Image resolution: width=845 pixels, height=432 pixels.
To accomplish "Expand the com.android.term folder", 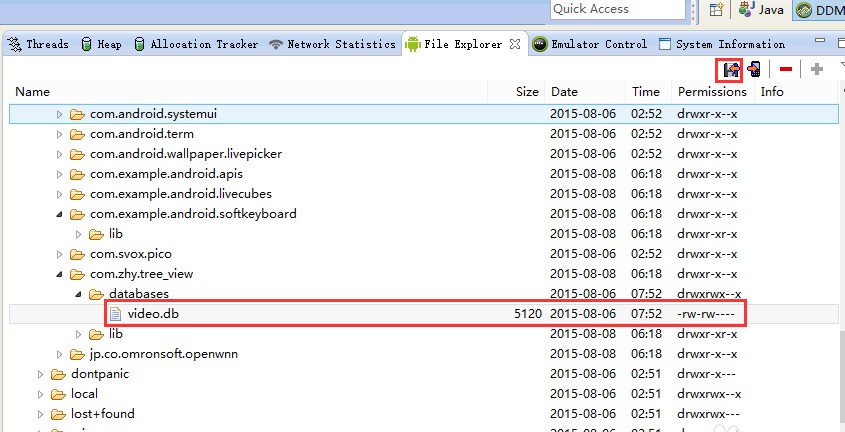I will coord(59,134).
